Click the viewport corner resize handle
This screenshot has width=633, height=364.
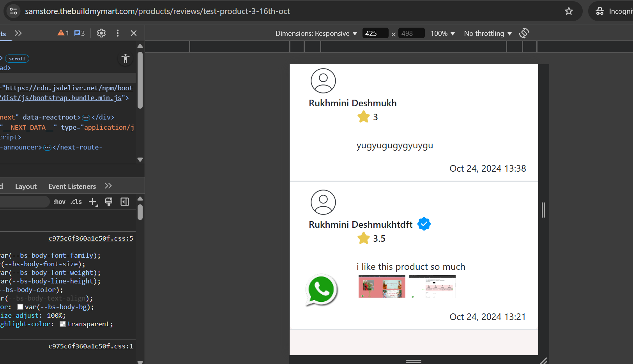coord(543,360)
